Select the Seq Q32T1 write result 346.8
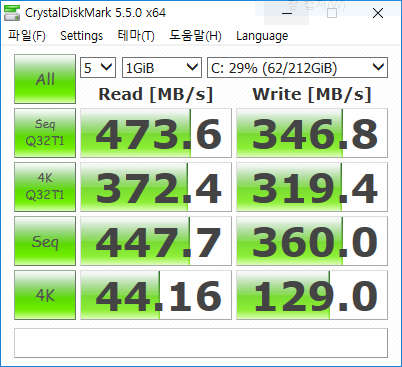This screenshot has width=402, height=367. (312, 133)
